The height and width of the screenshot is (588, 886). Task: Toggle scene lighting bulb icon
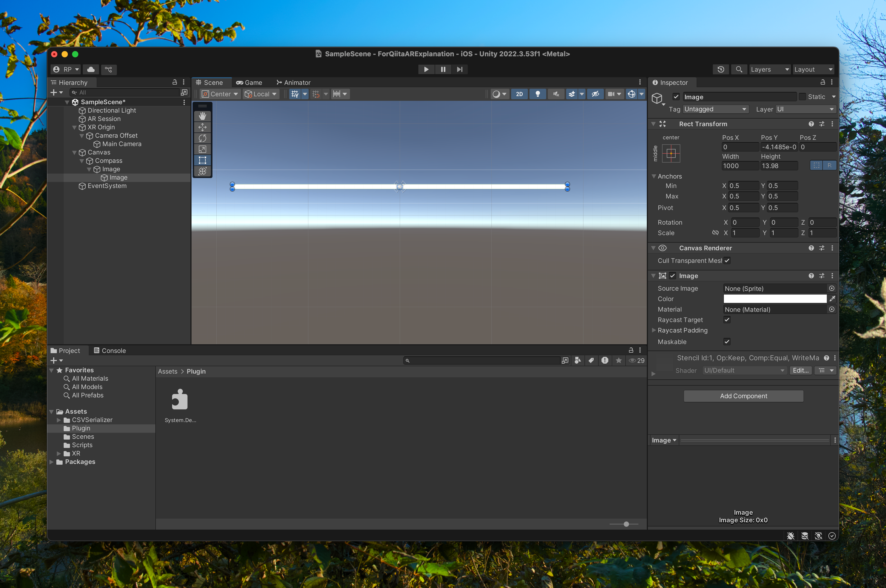537,94
